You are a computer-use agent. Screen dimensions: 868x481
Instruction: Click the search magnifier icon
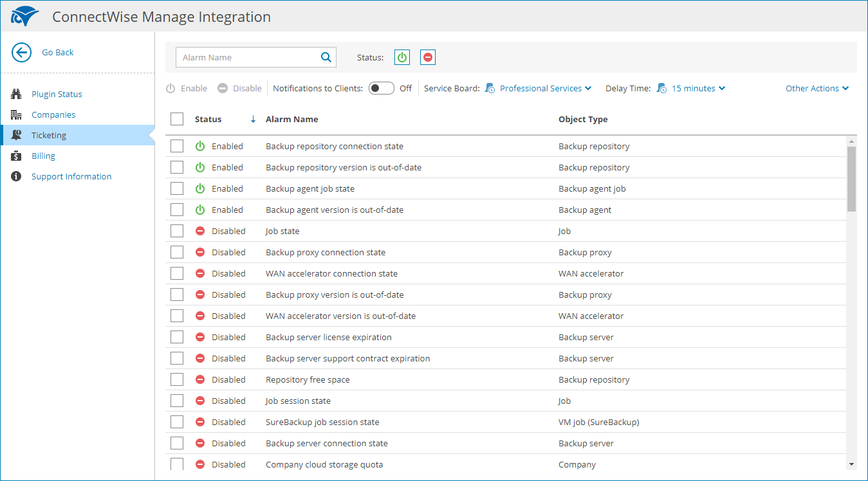326,57
